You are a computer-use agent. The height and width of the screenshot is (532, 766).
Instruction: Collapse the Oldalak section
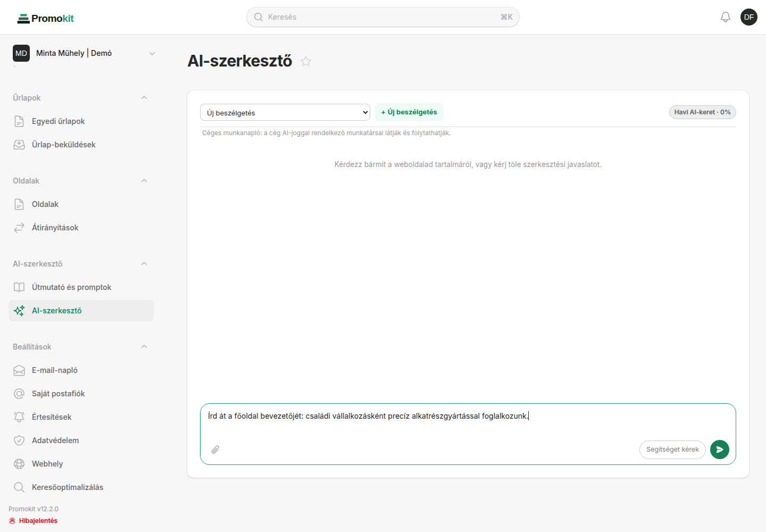[x=144, y=181]
